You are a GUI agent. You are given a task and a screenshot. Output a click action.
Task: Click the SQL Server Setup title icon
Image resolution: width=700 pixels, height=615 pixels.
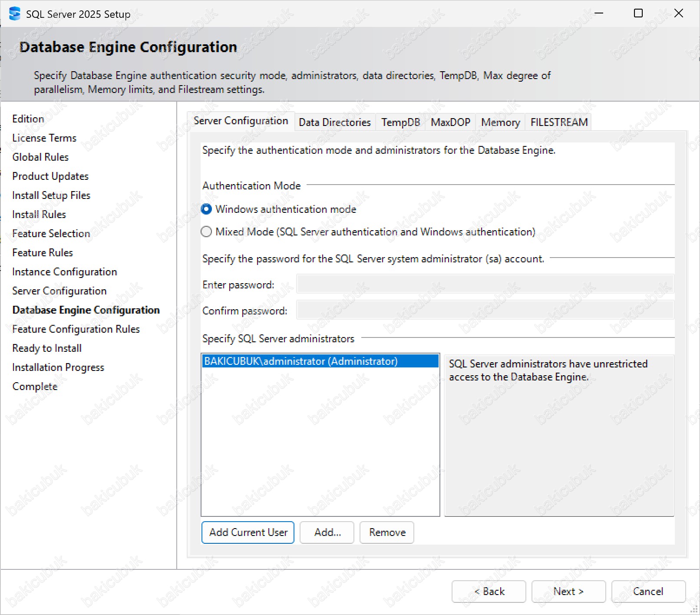coord(14,14)
